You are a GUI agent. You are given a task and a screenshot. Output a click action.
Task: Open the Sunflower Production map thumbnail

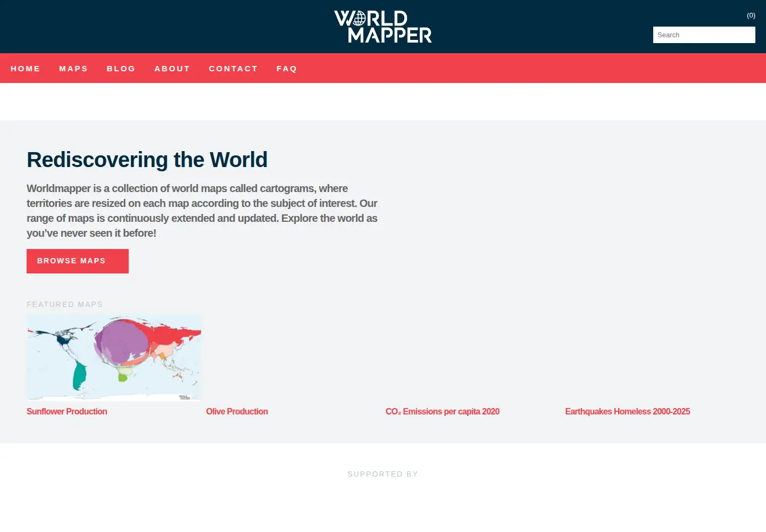click(114, 357)
